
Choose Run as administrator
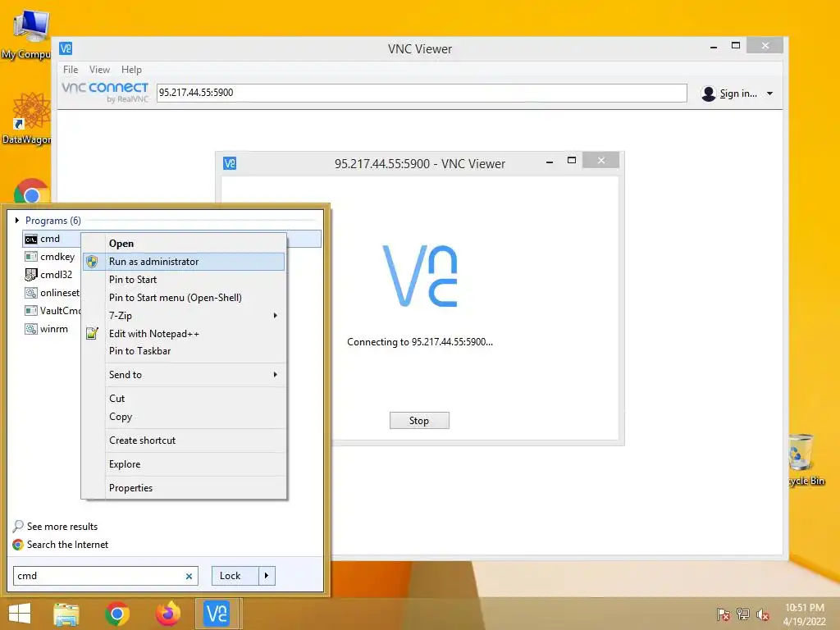[184, 262]
